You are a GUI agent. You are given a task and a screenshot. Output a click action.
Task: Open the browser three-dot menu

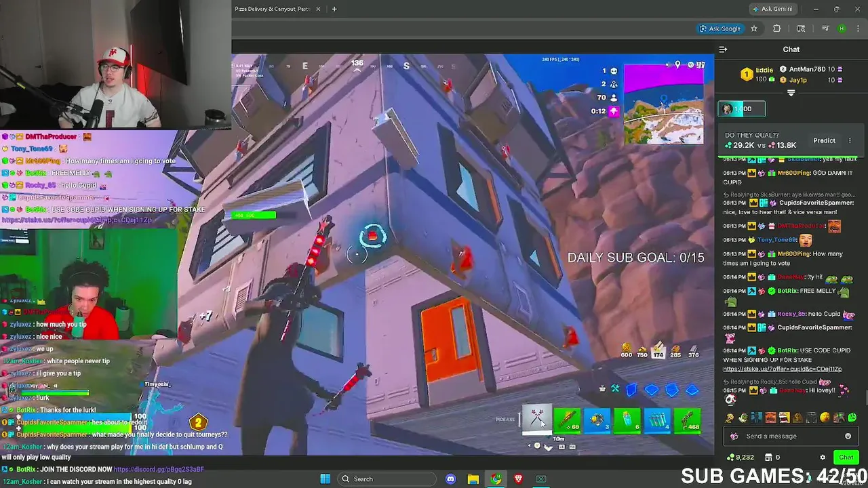coord(857,28)
